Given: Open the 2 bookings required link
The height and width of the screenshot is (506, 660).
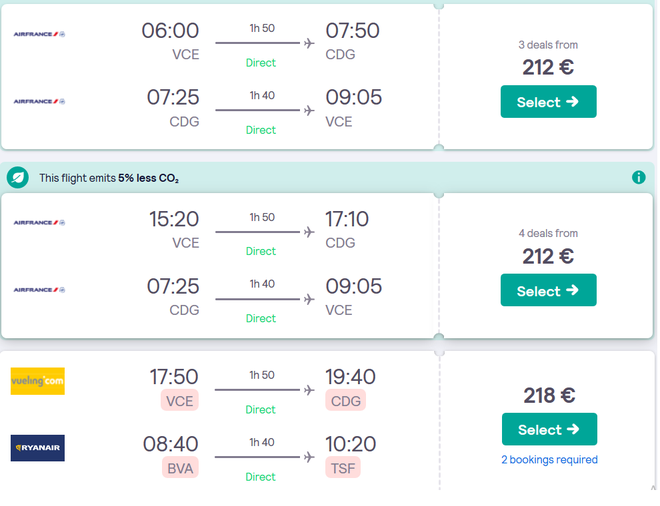Looking at the screenshot, I should point(549,459).
